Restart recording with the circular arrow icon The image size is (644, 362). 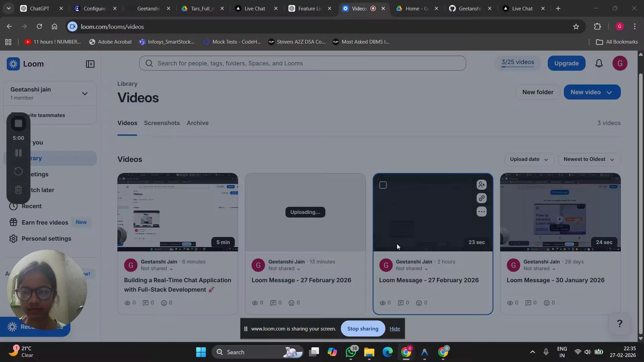click(19, 171)
